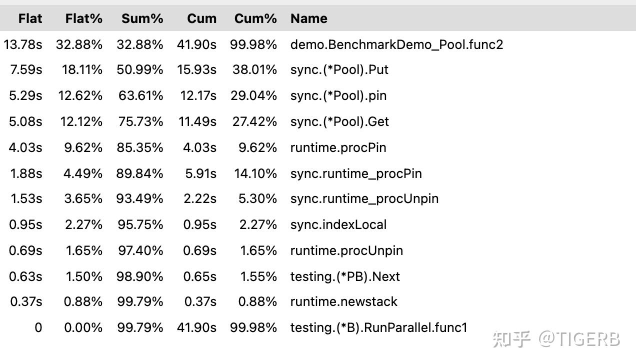Open sync.(*Pool).Get function entry

[339, 122]
